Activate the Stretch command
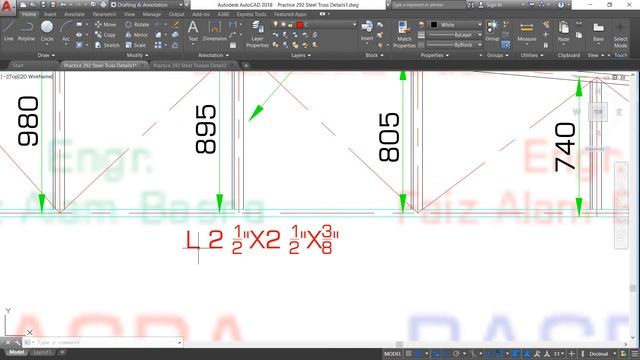 point(107,45)
